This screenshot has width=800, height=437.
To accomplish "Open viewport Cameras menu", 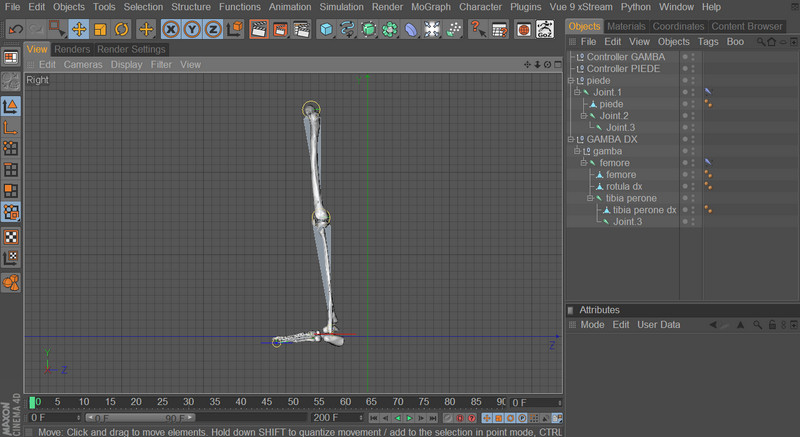I will (83, 64).
